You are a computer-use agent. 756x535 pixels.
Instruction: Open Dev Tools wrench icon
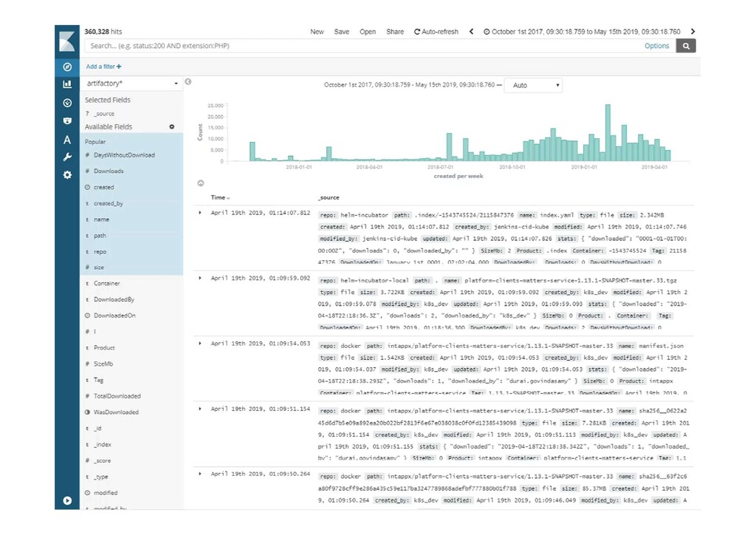(x=67, y=157)
